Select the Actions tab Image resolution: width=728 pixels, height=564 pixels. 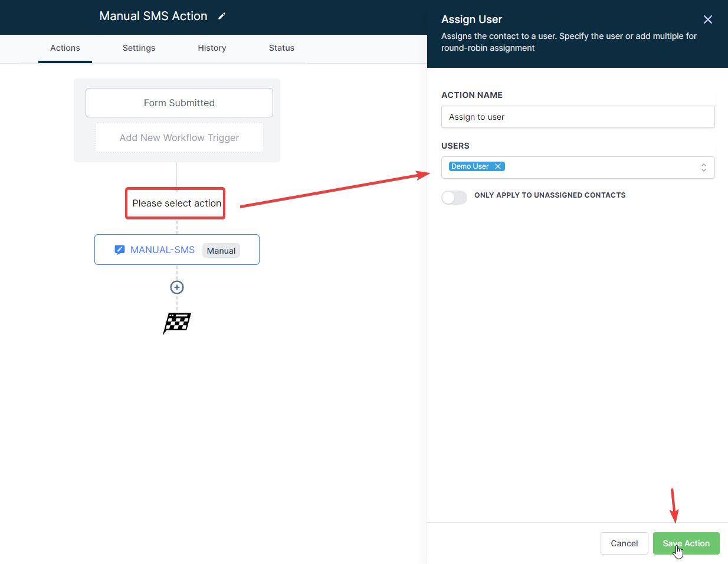coord(65,48)
